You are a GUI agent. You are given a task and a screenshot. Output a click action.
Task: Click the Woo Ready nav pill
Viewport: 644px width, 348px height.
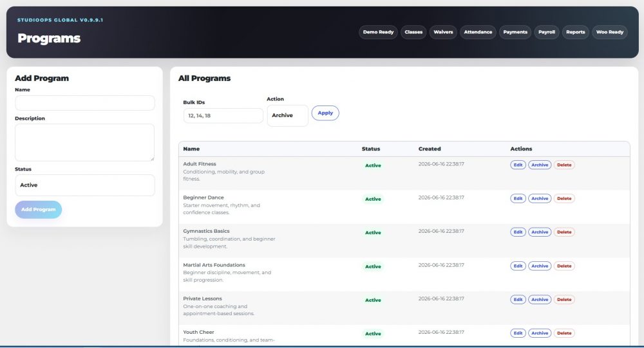(x=609, y=32)
